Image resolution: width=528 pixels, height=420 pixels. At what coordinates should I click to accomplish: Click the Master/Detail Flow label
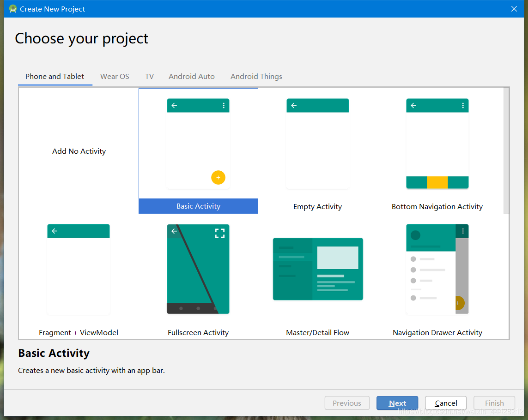click(x=317, y=332)
